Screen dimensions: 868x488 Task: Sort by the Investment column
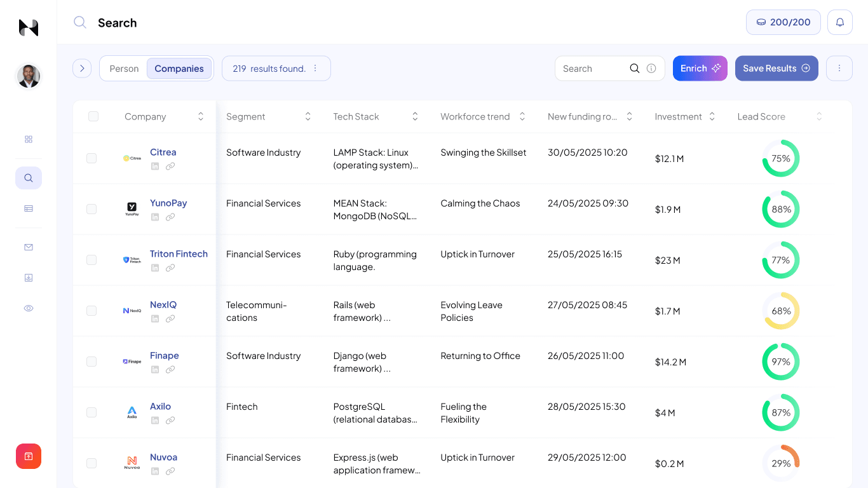point(712,116)
